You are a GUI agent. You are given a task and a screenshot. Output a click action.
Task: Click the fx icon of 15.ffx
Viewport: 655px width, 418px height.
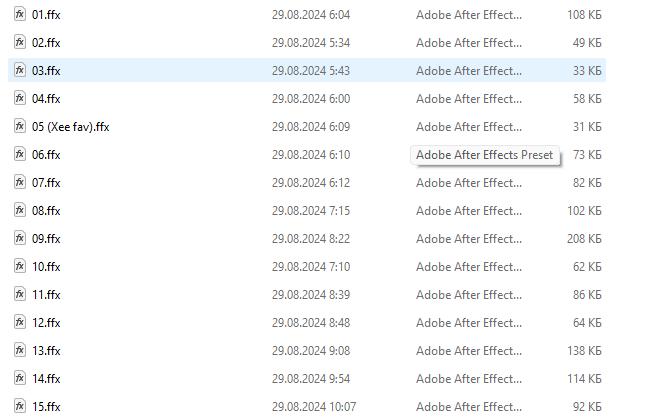[x=20, y=406]
